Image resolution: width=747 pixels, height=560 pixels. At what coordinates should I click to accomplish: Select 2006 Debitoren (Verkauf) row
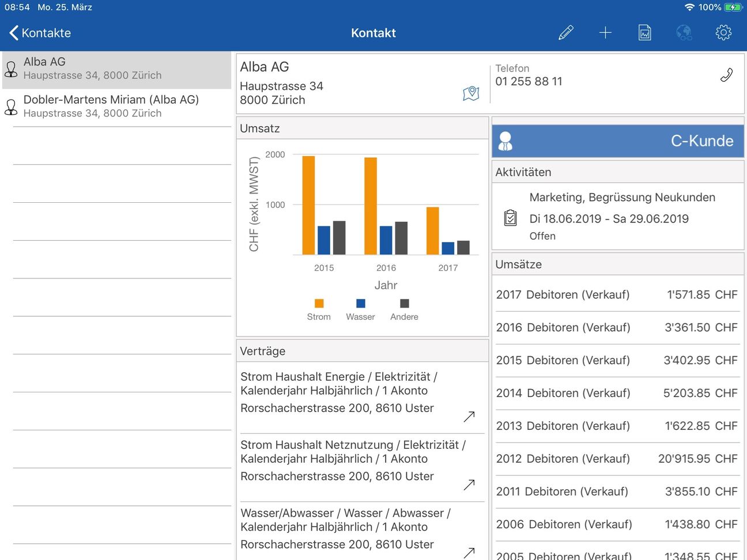(x=617, y=525)
